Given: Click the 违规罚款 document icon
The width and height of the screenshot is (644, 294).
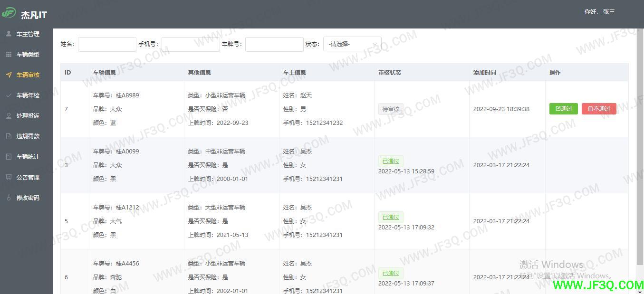Looking at the screenshot, I should [9, 136].
